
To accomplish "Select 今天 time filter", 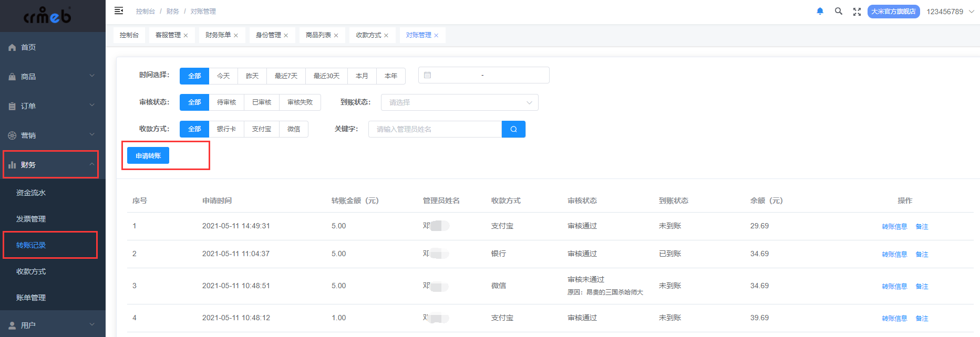I will 223,76.
